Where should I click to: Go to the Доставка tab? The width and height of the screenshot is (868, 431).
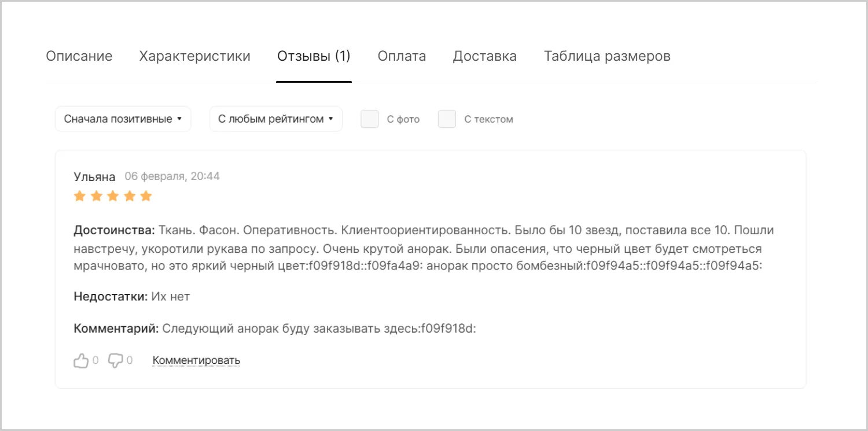[x=485, y=56]
